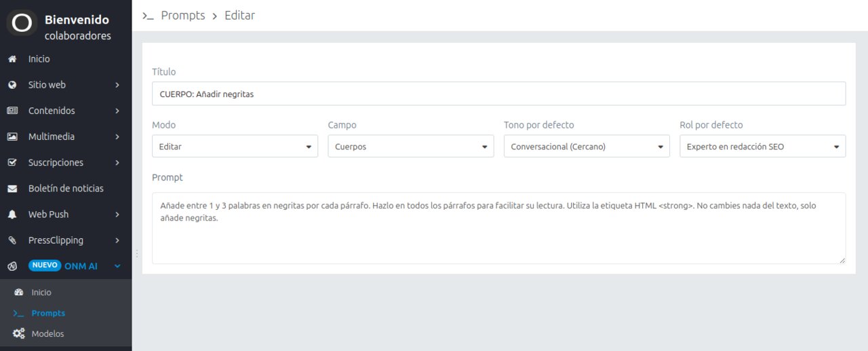
Task: Click the circular logo icon beside Bienvenido
Action: click(x=22, y=22)
